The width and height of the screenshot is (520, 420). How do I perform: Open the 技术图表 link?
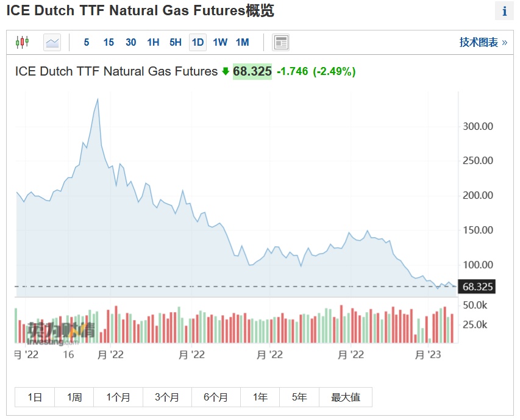click(483, 42)
